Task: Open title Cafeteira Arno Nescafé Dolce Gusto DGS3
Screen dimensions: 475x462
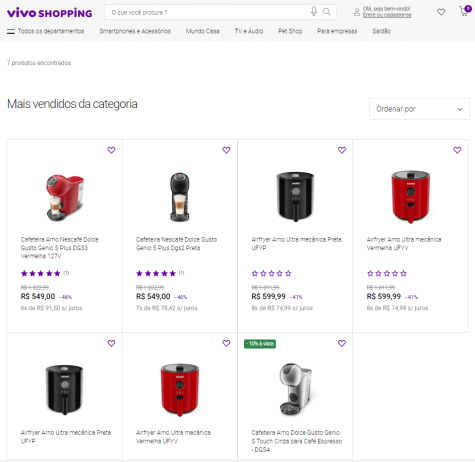Action: (x=59, y=248)
